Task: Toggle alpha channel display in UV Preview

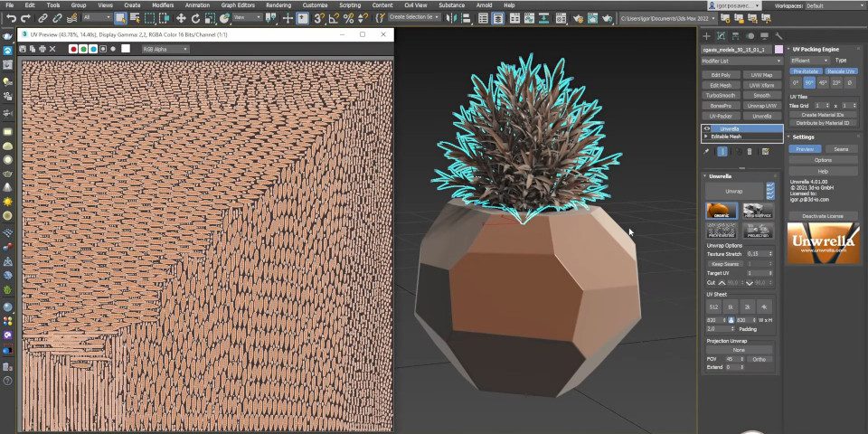Action: pyautogui.click(x=103, y=49)
